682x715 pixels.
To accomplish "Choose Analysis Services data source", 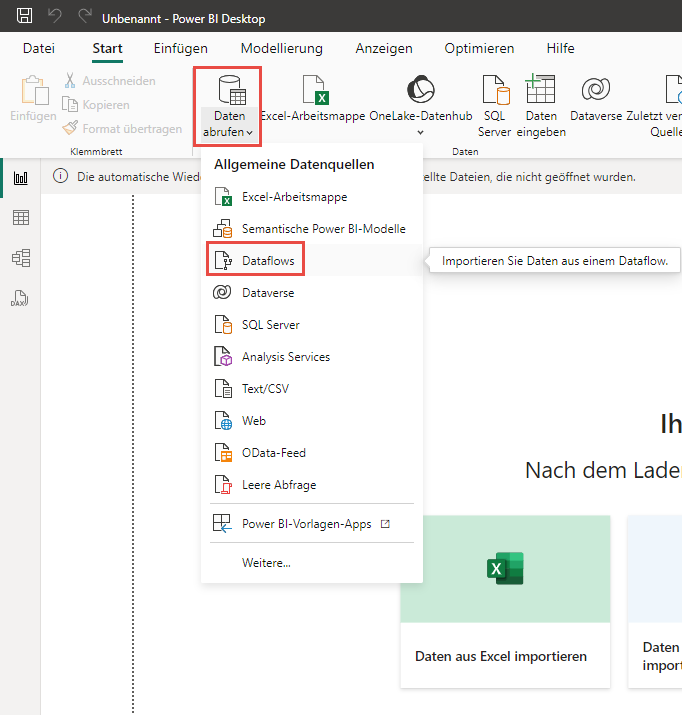I will click(312, 357).
